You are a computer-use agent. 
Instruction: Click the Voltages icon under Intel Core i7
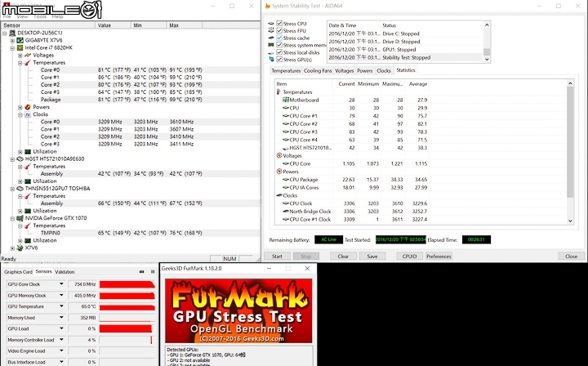tap(28, 55)
